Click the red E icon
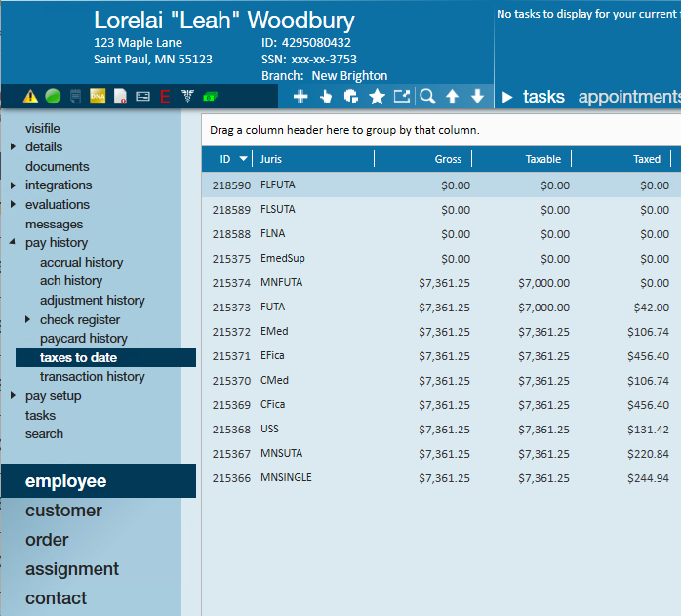 [x=165, y=96]
